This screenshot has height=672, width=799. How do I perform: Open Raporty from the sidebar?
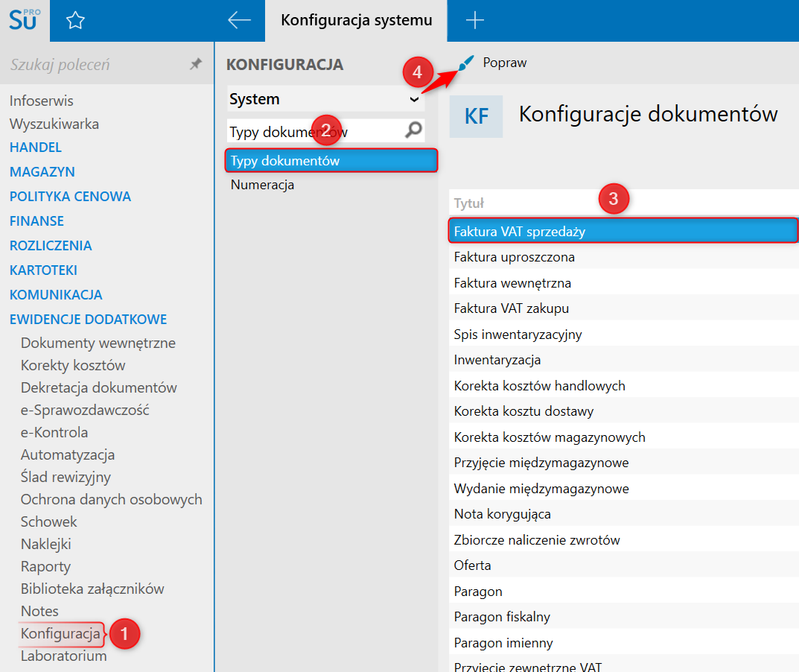(46, 566)
